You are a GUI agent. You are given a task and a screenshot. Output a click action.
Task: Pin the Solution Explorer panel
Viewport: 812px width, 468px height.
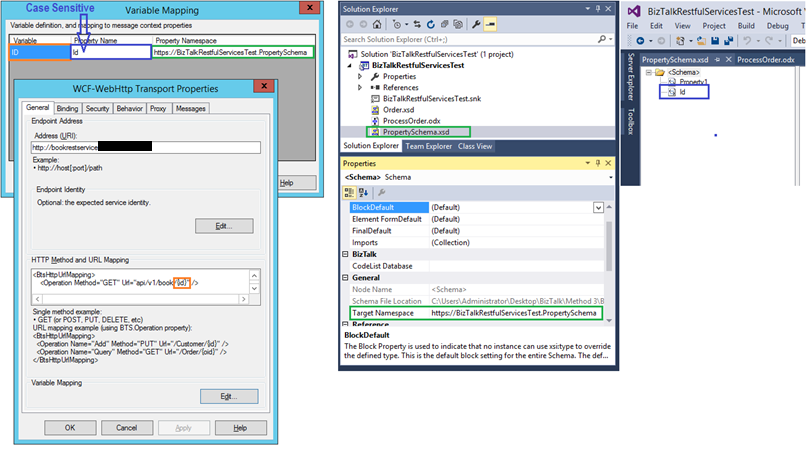tap(598, 9)
